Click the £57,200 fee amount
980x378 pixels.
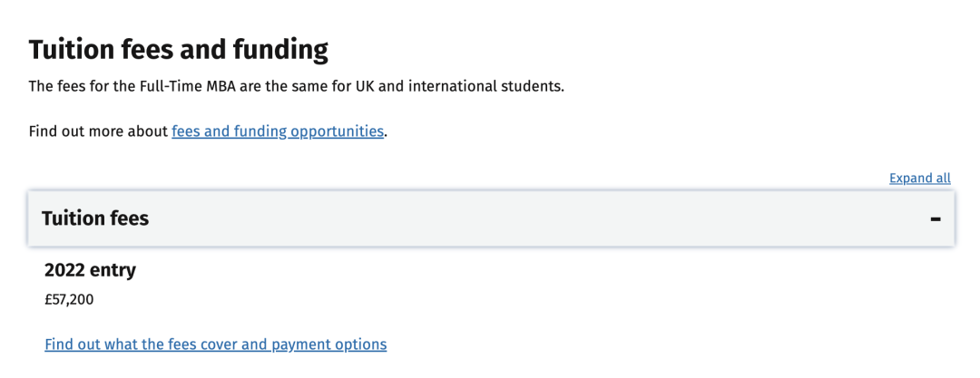click(69, 299)
